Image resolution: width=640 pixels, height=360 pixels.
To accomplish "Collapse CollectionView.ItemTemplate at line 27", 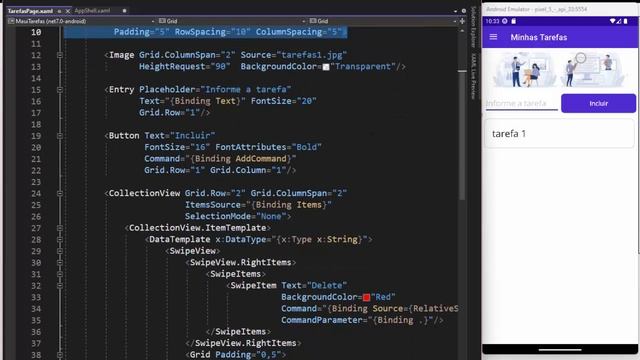I will (60, 228).
